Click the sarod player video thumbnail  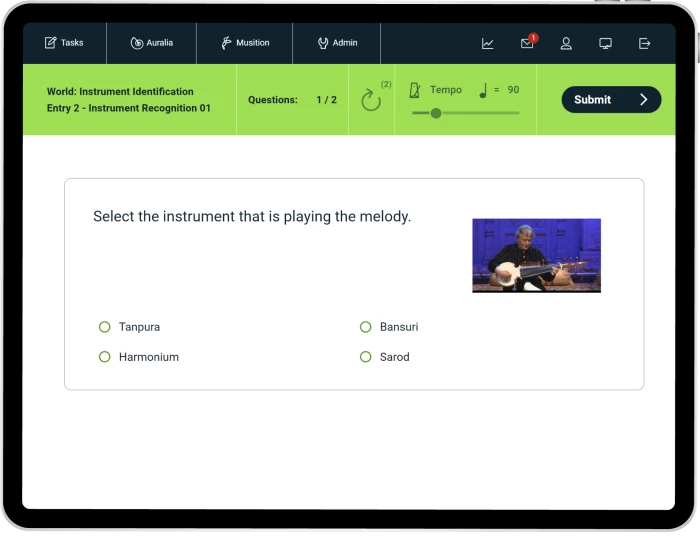(536, 255)
